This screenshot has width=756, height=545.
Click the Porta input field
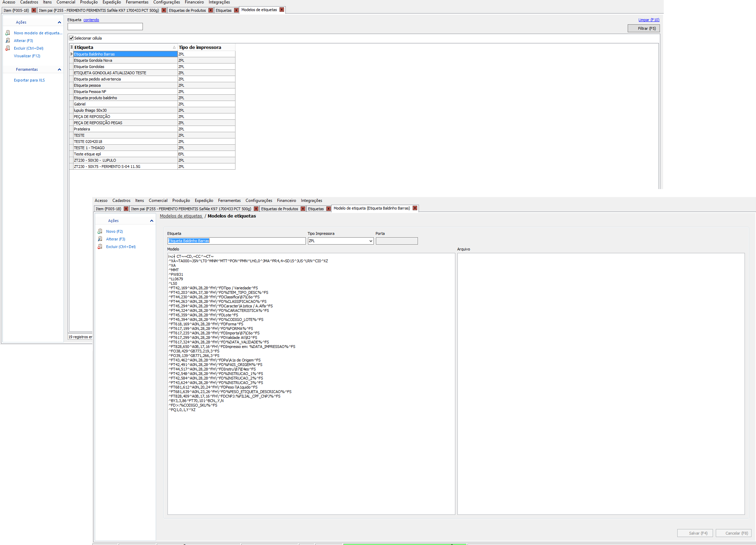[397, 241]
